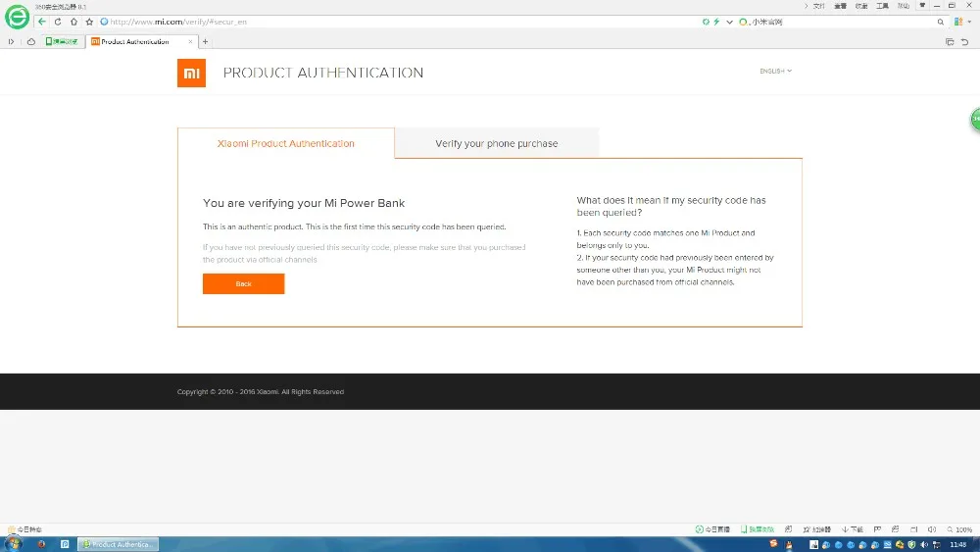The width and height of the screenshot is (980, 552).
Task: Click the Product Authentica... taskbar button
Action: tap(119, 544)
